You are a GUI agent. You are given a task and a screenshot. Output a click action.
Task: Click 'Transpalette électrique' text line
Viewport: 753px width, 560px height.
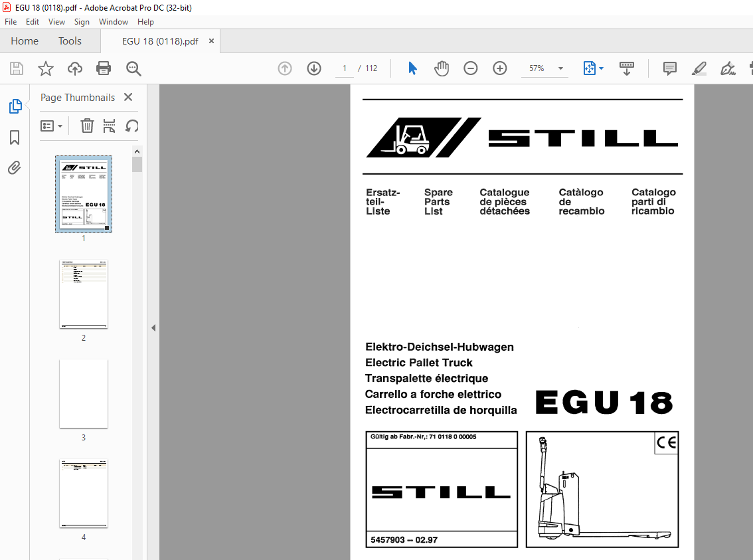[426, 379]
